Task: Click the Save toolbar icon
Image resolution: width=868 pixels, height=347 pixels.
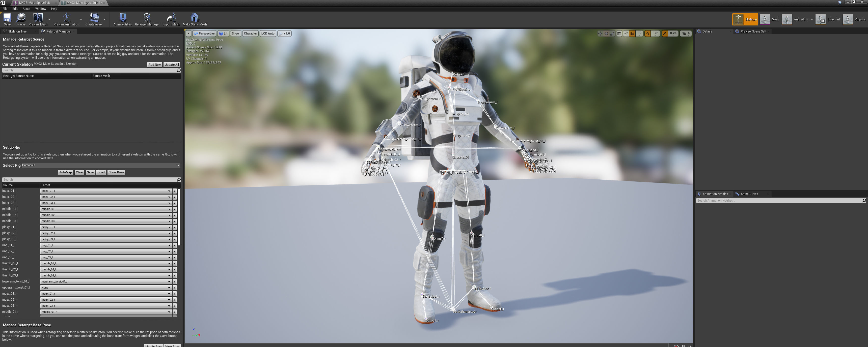Action: coord(7,17)
